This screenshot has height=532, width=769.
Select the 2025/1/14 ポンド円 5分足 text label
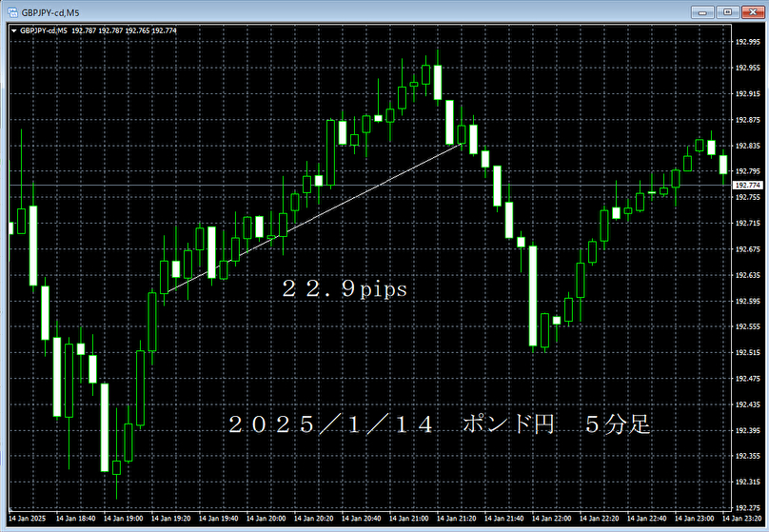[439, 424]
